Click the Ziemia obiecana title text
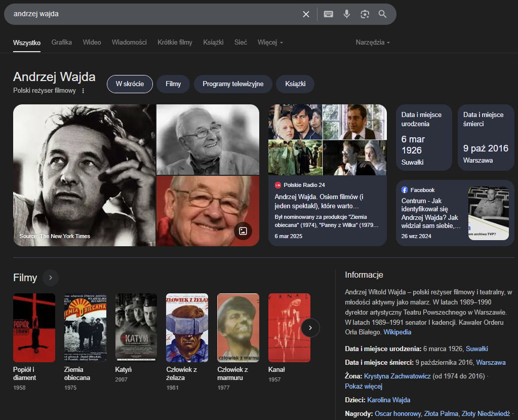The width and height of the screenshot is (518, 420). [x=77, y=374]
